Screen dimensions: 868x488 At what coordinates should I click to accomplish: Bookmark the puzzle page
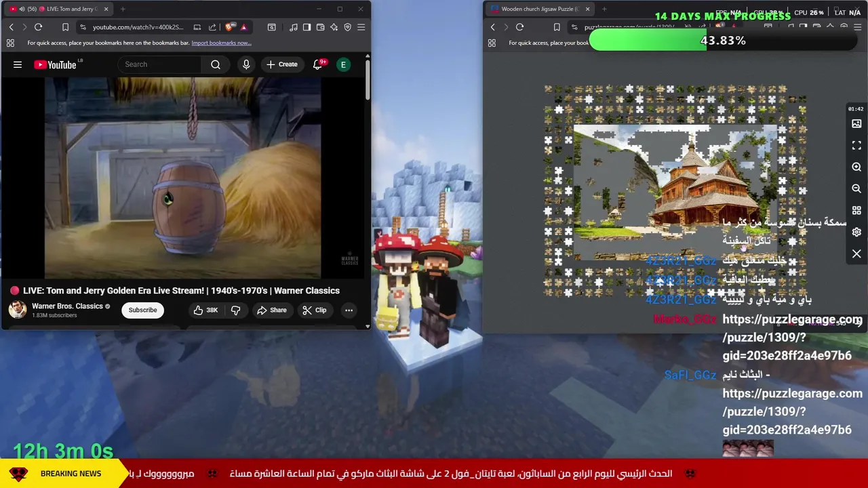[x=556, y=27]
